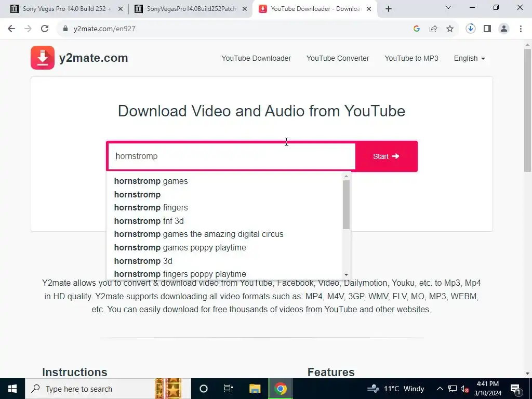Select "hornstromp games the amazing digital circus"
This screenshot has height=399, width=532.
click(224, 234)
